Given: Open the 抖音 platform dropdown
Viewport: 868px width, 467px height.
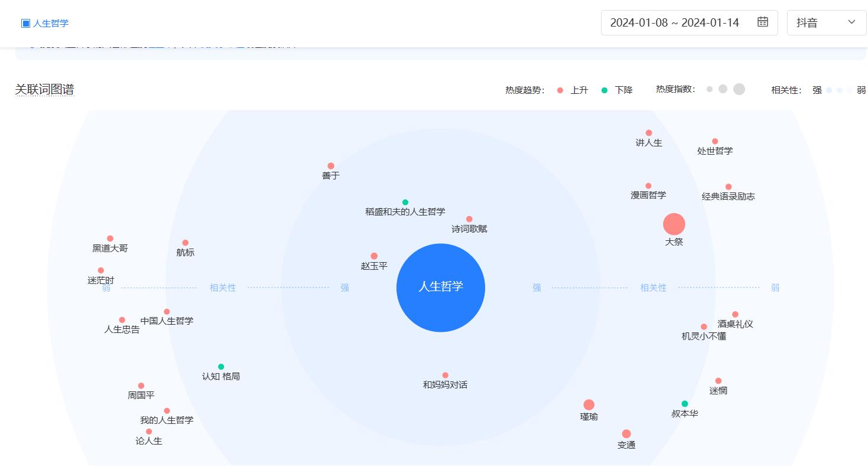Looking at the screenshot, I should point(826,22).
